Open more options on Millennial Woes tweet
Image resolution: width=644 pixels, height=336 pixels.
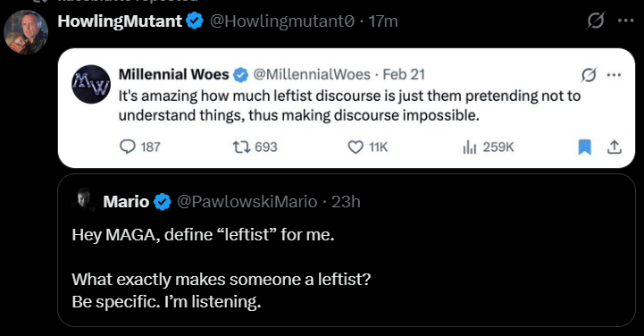(614, 75)
